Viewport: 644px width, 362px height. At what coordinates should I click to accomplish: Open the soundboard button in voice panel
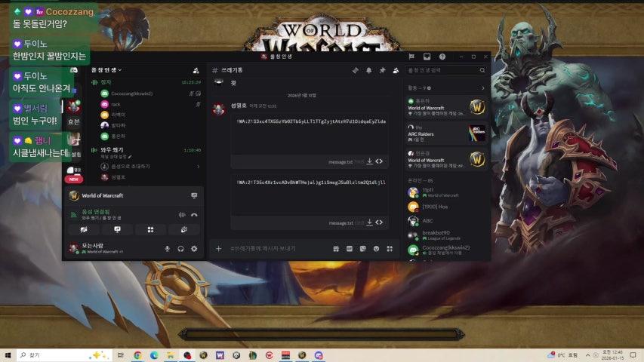[184, 230]
